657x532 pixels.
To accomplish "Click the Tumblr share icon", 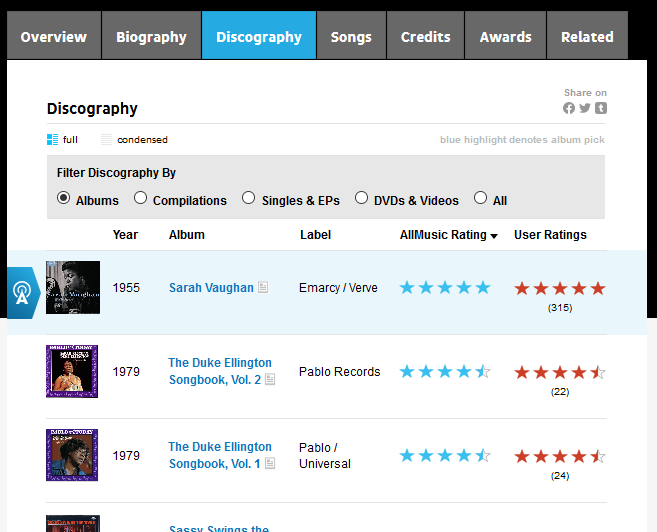I will click(601, 108).
